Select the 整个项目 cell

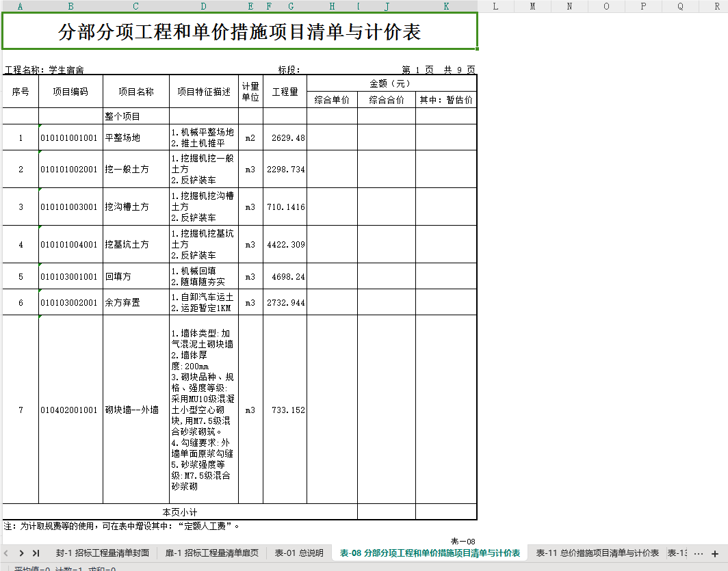[136, 116]
